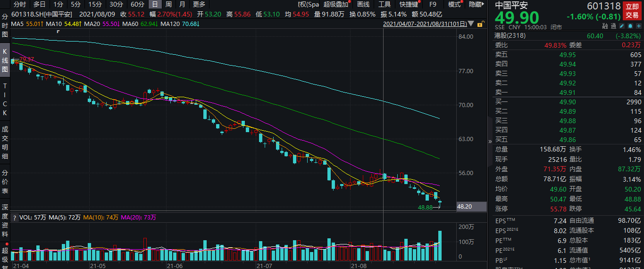Switch chart period to 日 (daily)
This screenshot has height=269, width=644.
(154, 4)
